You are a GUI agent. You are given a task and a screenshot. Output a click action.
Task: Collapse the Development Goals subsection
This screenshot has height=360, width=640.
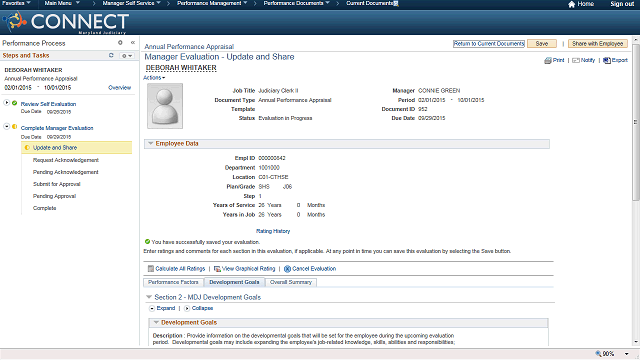[156, 322]
